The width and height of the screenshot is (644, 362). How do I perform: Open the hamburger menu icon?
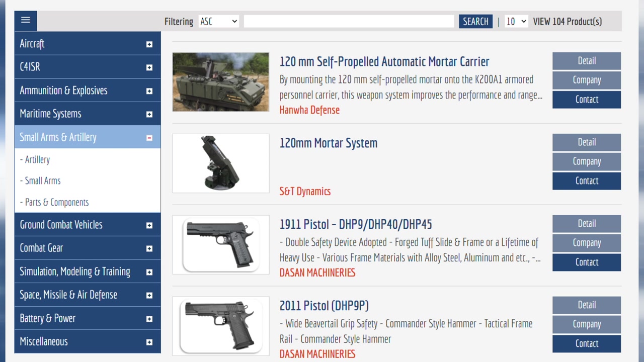tap(26, 21)
